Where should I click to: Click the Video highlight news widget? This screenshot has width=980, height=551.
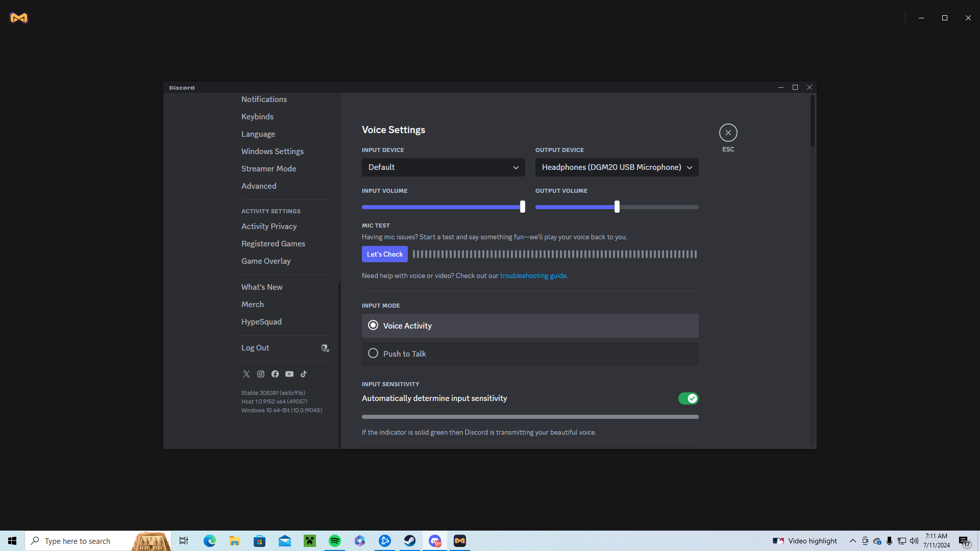click(805, 541)
